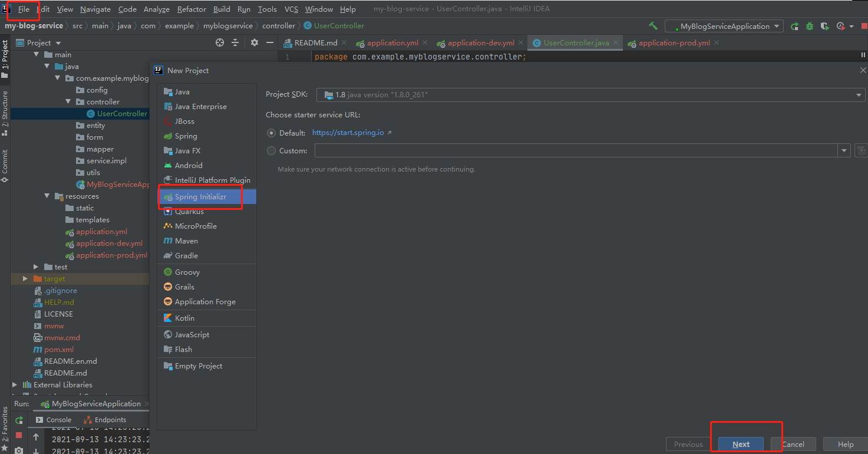Open Project panel settings gear
Viewport: 868px width, 454px height.
[x=255, y=42]
